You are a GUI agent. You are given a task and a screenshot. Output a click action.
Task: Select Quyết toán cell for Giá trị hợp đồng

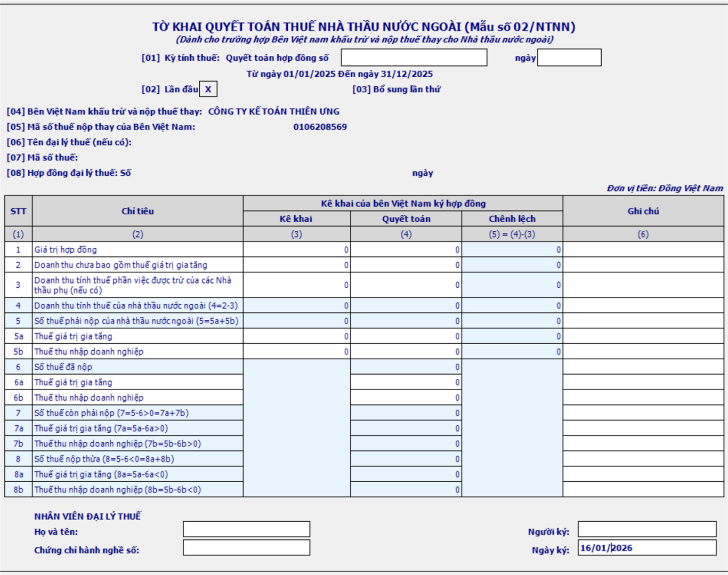[x=406, y=250]
